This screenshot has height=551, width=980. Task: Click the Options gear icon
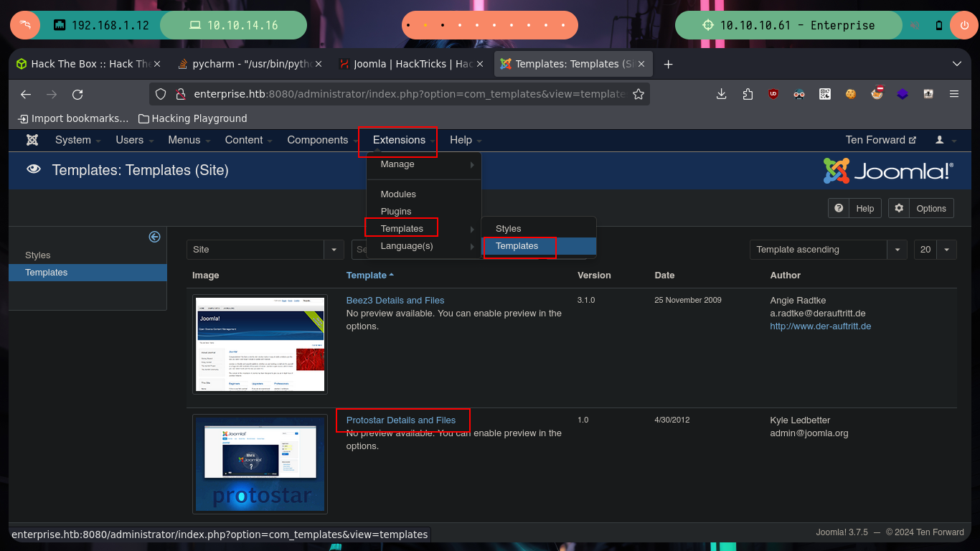coord(900,208)
